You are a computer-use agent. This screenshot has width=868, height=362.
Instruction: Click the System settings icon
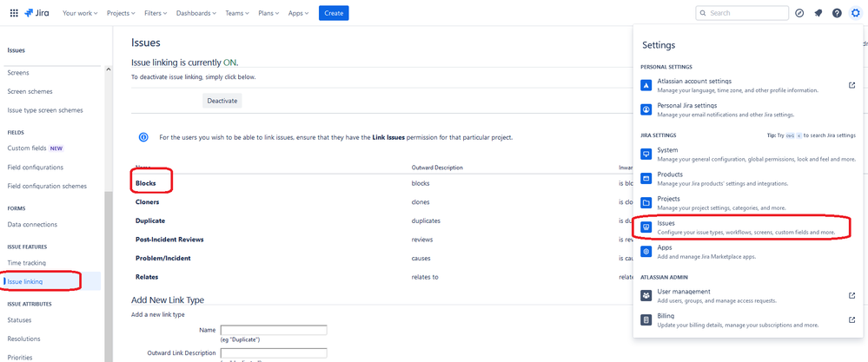(646, 154)
